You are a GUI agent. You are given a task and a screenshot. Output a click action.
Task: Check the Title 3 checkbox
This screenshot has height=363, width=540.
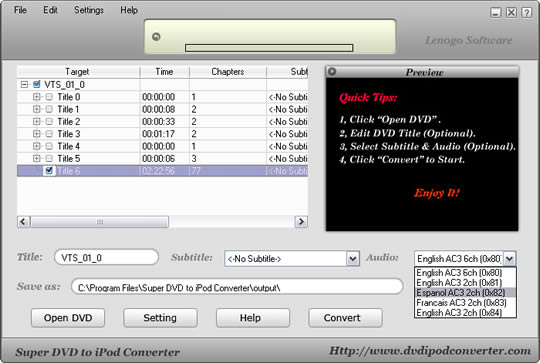(x=49, y=134)
